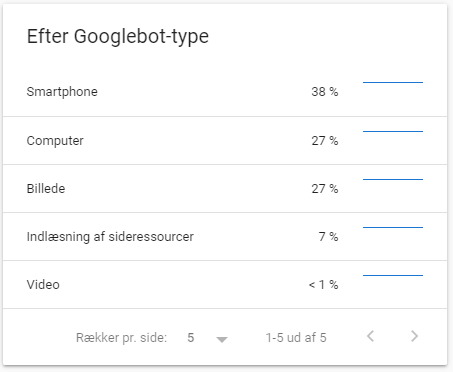Click the Efter Googlebot-type heading
Viewport: 453px width, 372px height.
[x=118, y=37]
